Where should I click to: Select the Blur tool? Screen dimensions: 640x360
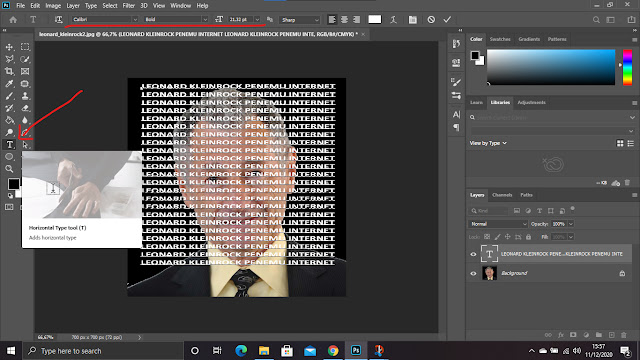tap(25, 120)
